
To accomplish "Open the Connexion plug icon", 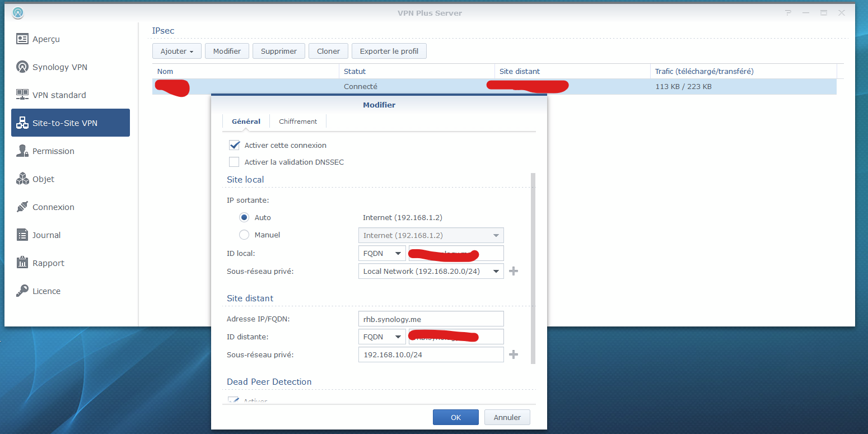I will [22, 207].
